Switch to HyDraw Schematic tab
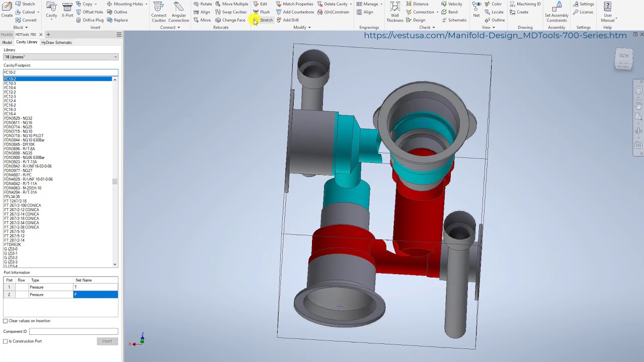Image resolution: width=644 pixels, height=362 pixels. point(56,43)
